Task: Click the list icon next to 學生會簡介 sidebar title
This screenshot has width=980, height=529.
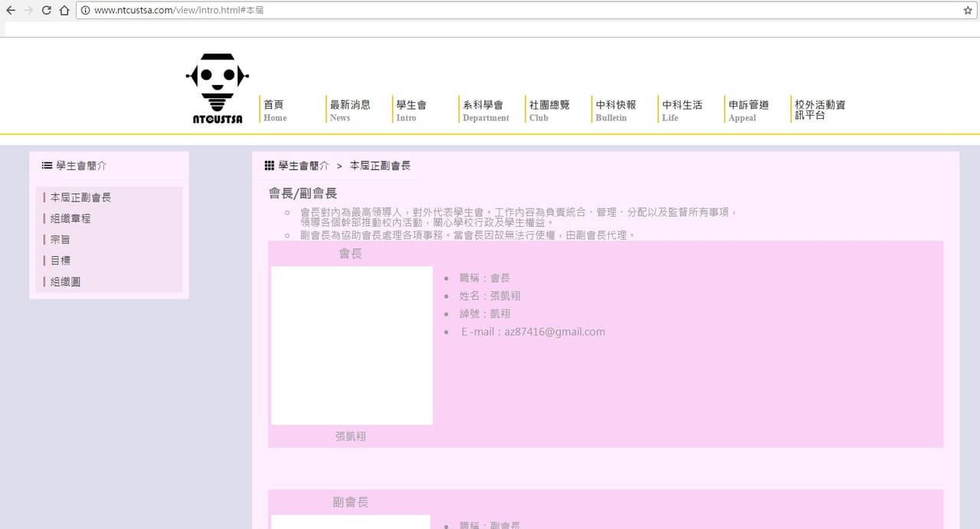Action: (47, 166)
